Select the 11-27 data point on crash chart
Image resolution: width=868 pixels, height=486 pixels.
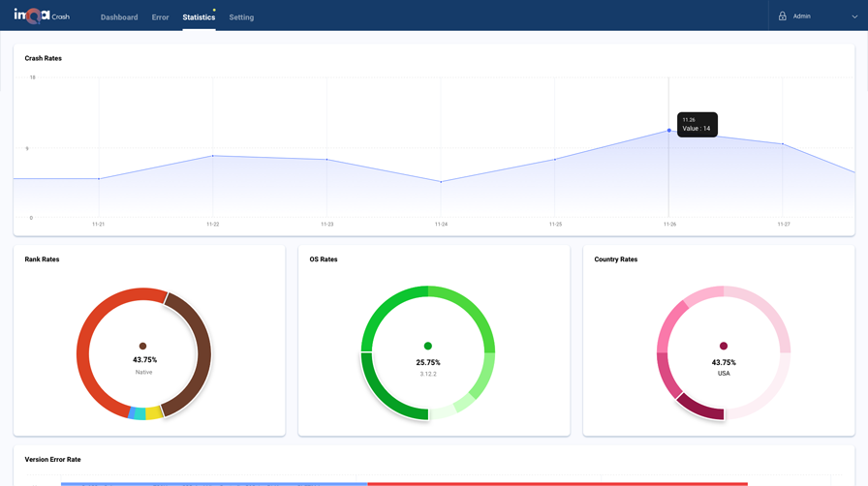[782, 144]
